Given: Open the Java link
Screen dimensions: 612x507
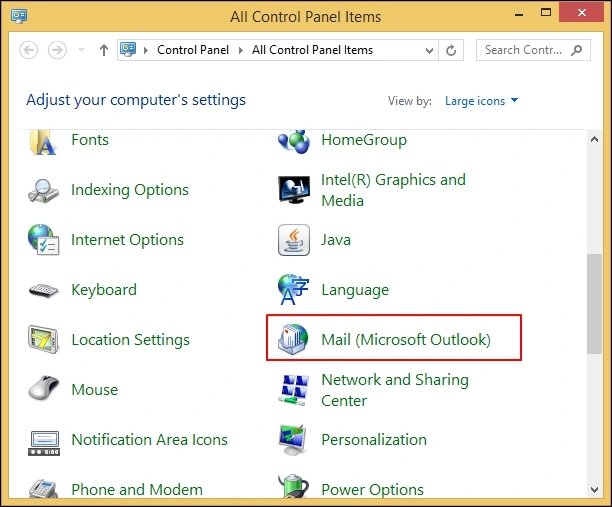Looking at the screenshot, I should tap(336, 240).
